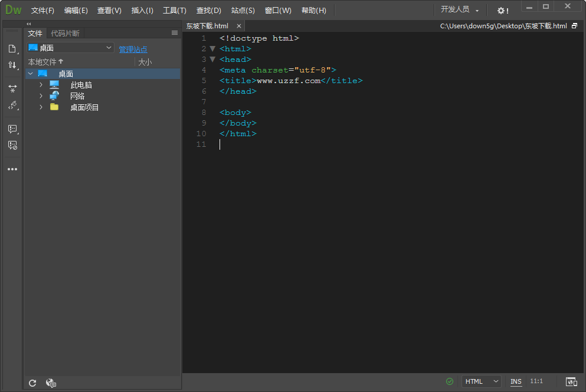Click line number 8 in gutter
Screen dimensions: 586x392
pyautogui.click(x=204, y=113)
